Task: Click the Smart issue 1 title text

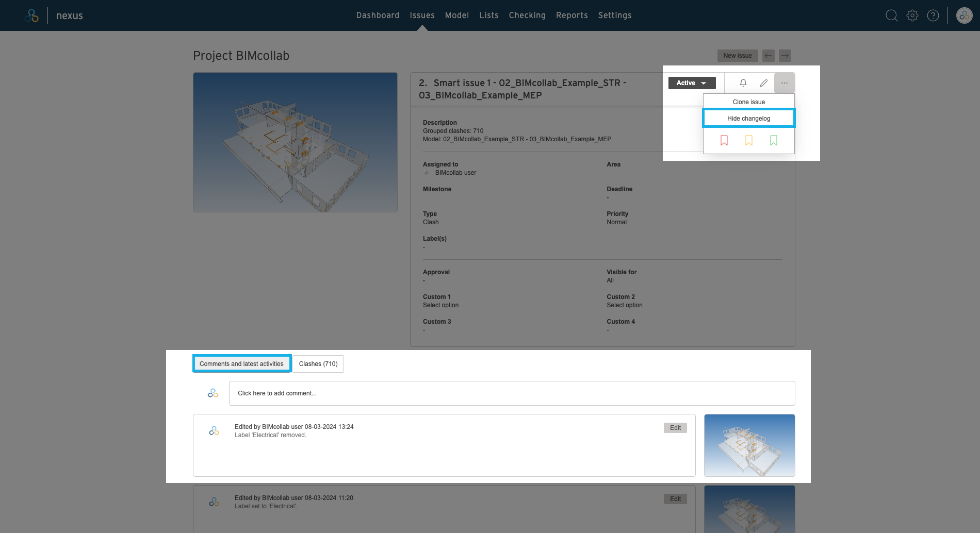Action: (x=522, y=89)
